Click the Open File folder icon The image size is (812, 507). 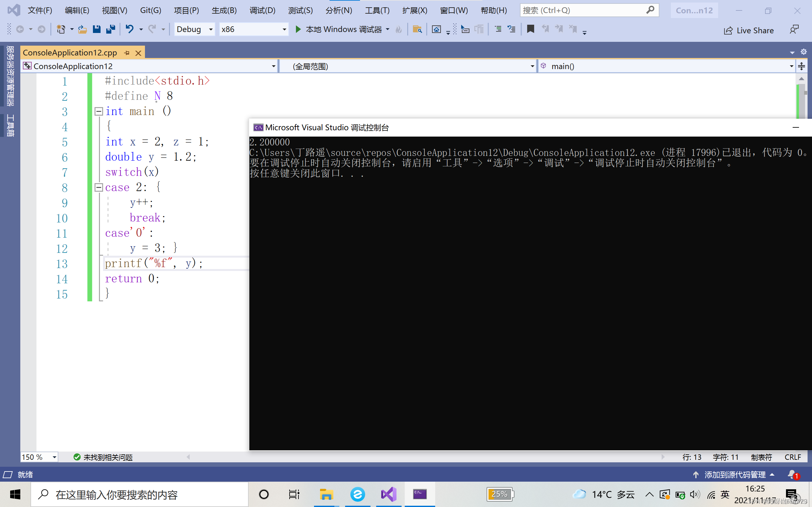(x=82, y=29)
